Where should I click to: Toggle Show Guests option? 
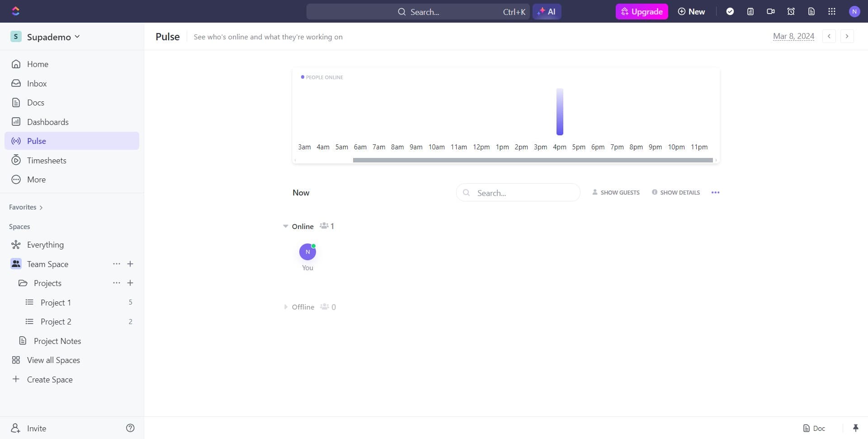615,192
